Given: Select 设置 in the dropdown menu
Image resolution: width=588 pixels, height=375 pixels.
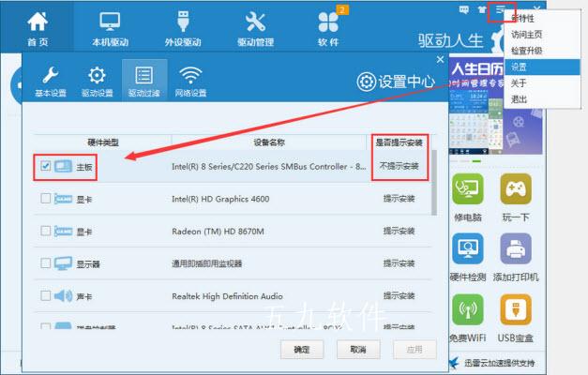Looking at the screenshot, I should tap(542, 67).
